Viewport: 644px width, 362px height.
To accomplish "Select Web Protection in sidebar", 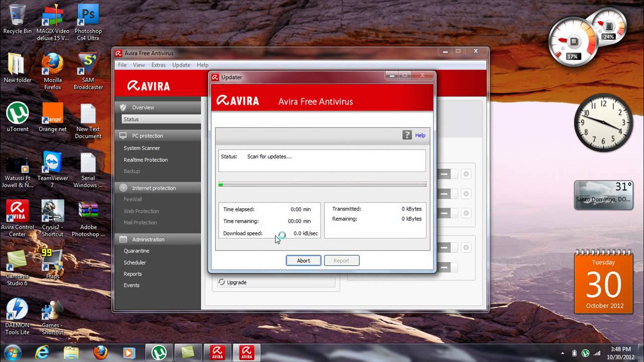I will click(x=141, y=211).
